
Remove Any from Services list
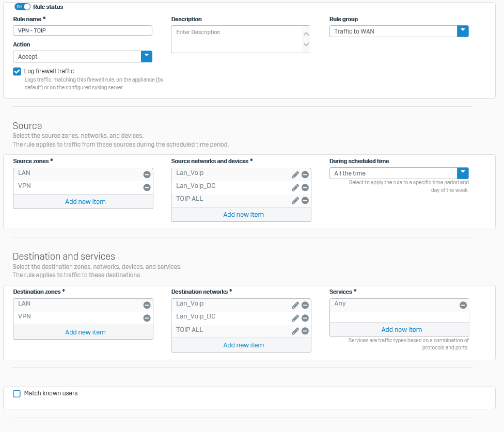click(x=463, y=305)
